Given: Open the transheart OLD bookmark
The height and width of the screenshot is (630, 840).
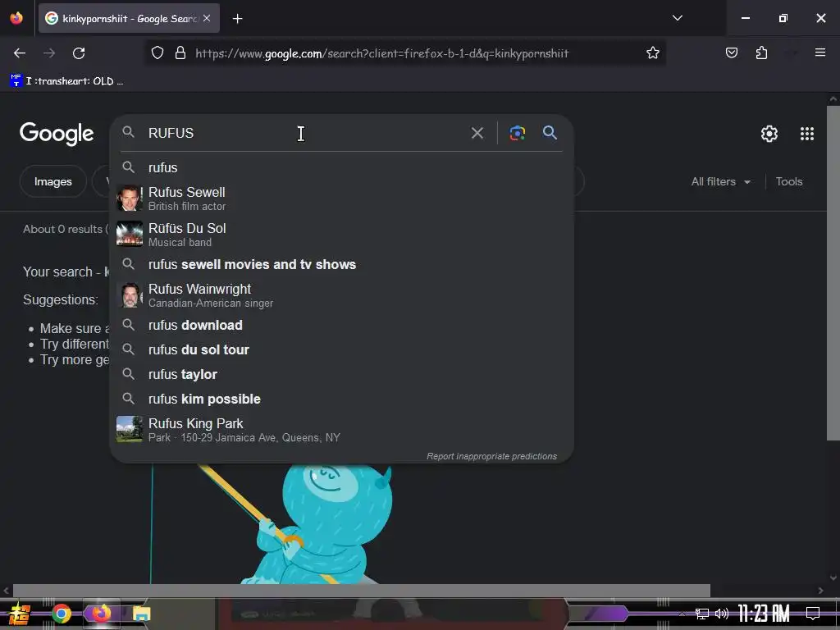Looking at the screenshot, I should 67,81.
